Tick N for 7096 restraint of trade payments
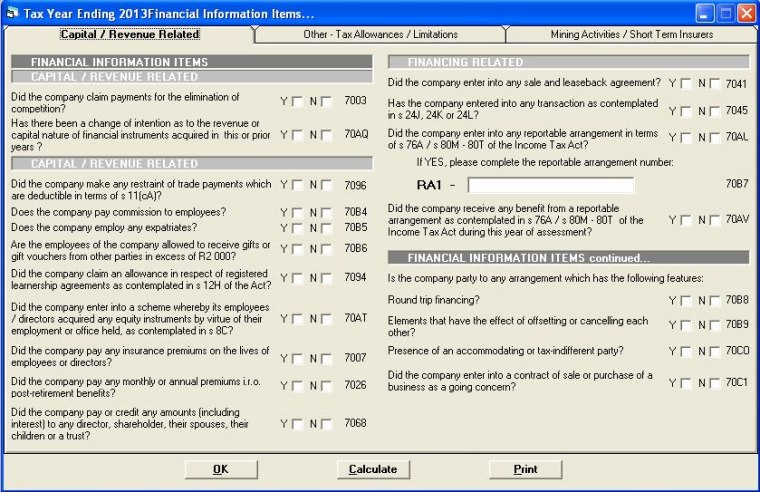This screenshot has width=760, height=492. tap(327, 185)
